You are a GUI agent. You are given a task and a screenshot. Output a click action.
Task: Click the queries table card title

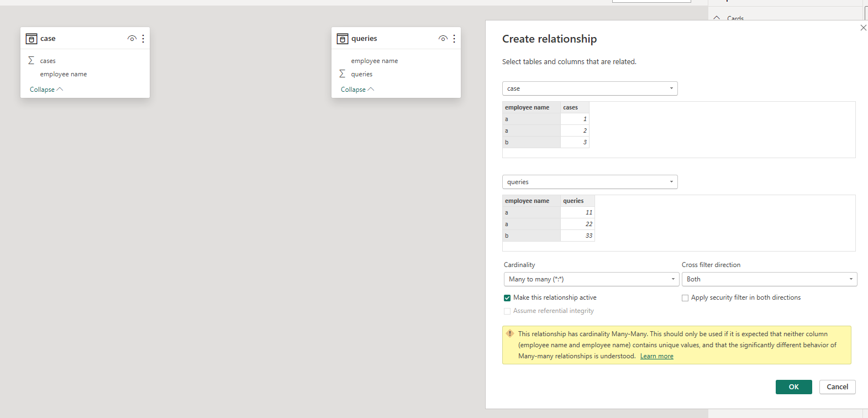coord(364,39)
